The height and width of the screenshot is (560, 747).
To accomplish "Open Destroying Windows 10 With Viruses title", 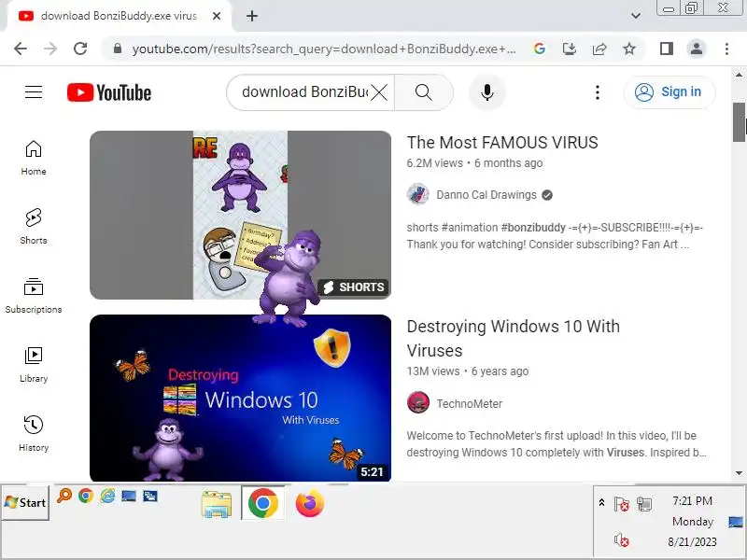I will [x=513, y=339].
